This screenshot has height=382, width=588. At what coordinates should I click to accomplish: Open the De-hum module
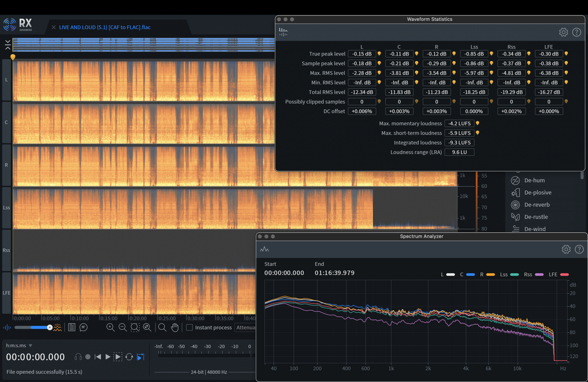tap(534, 180)
